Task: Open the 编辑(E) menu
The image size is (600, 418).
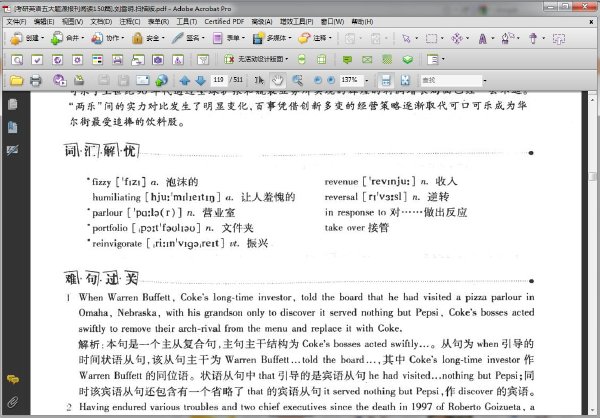Action: [44, 22]
